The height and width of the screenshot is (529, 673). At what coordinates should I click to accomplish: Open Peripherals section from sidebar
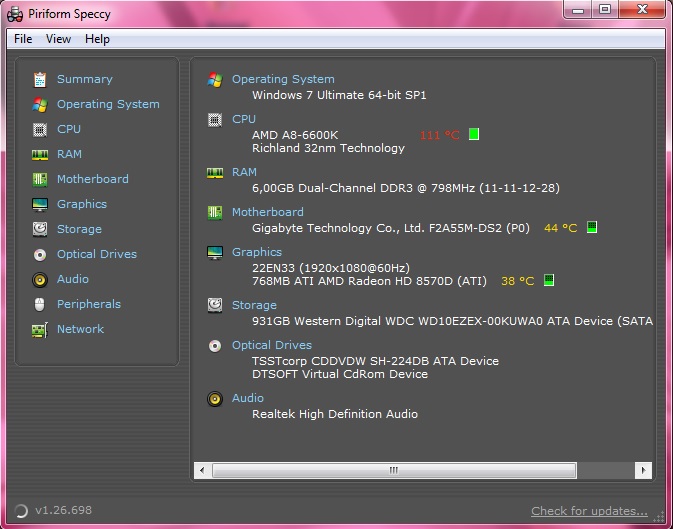coord(89,304)
